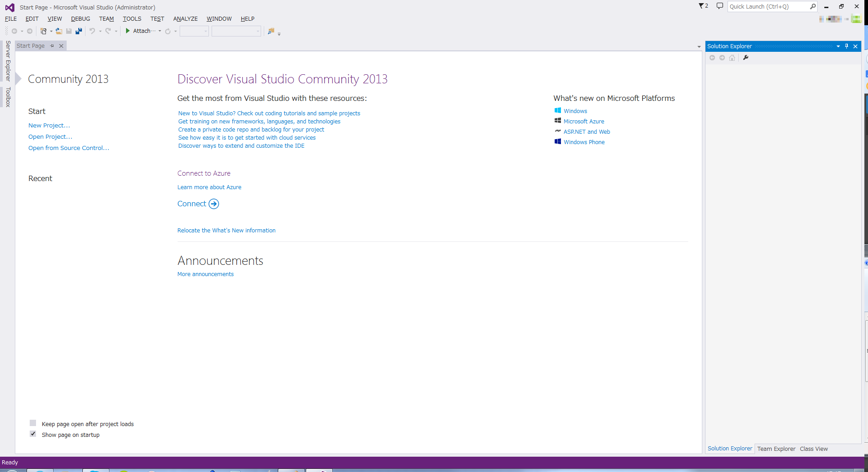Click the Refresh toolbar icon
Viewport: 868px width, 472px height.
tap(168, 31)
